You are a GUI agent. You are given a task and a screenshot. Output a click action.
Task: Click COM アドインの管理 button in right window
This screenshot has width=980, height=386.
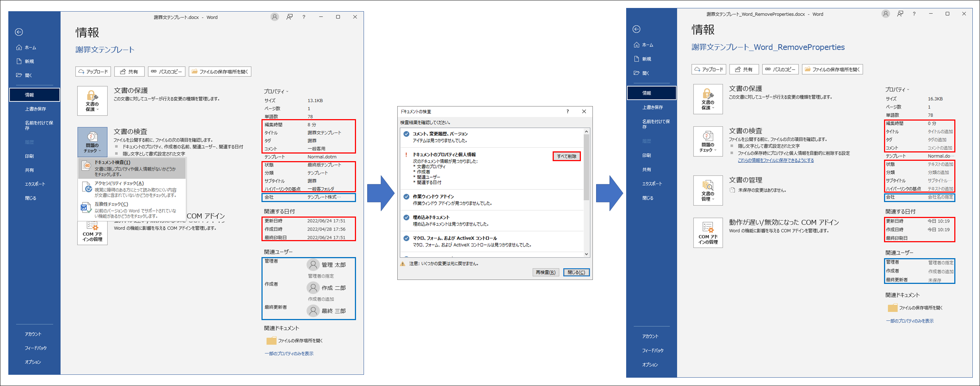click(708, 233)
